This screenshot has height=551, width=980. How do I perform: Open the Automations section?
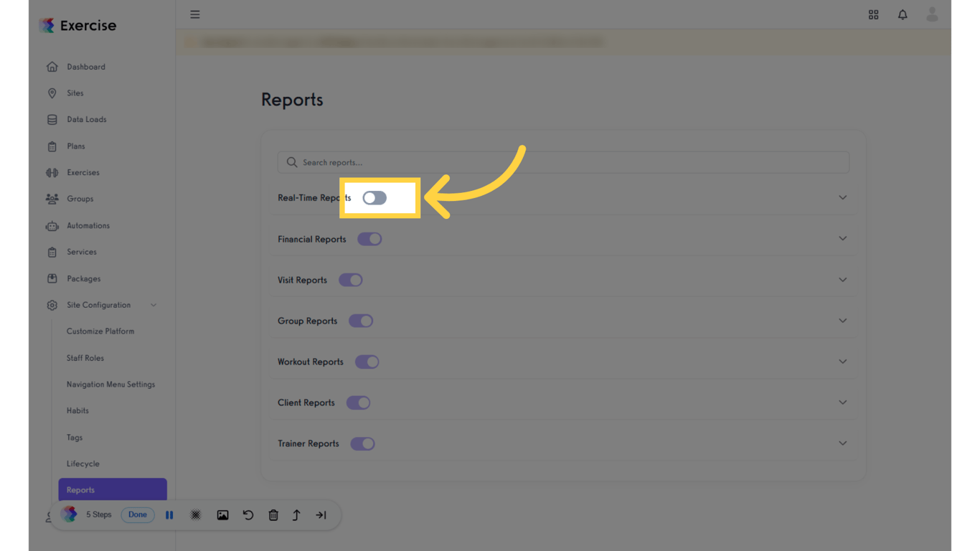[88, 225]
